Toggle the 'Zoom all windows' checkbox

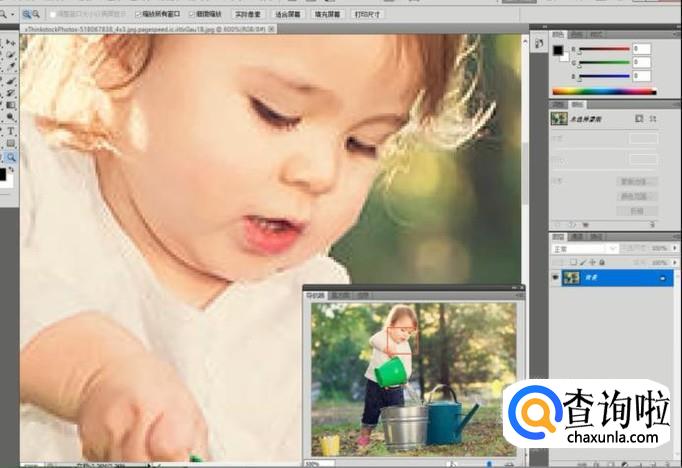[140, 15]
